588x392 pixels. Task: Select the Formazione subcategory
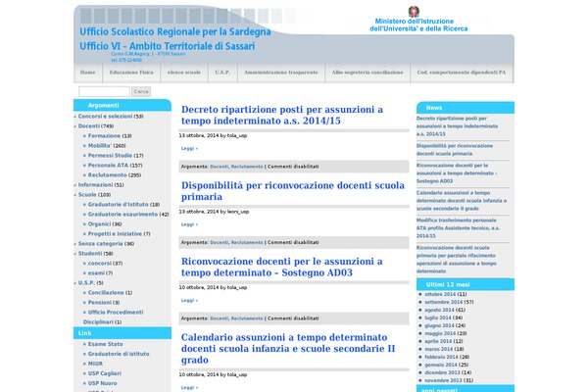pos(104,136)
